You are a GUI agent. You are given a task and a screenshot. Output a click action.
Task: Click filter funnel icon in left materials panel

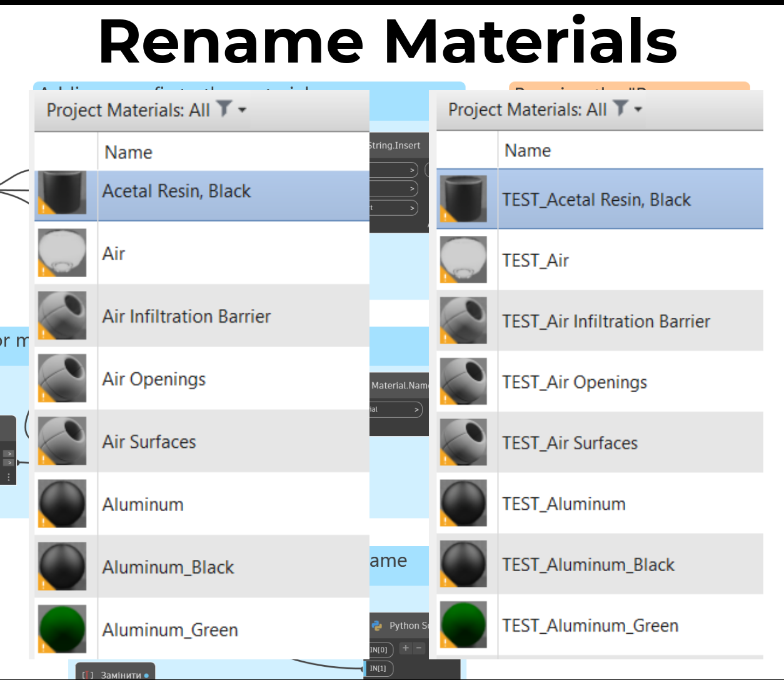pyautogui.click(x=224, y=109)
